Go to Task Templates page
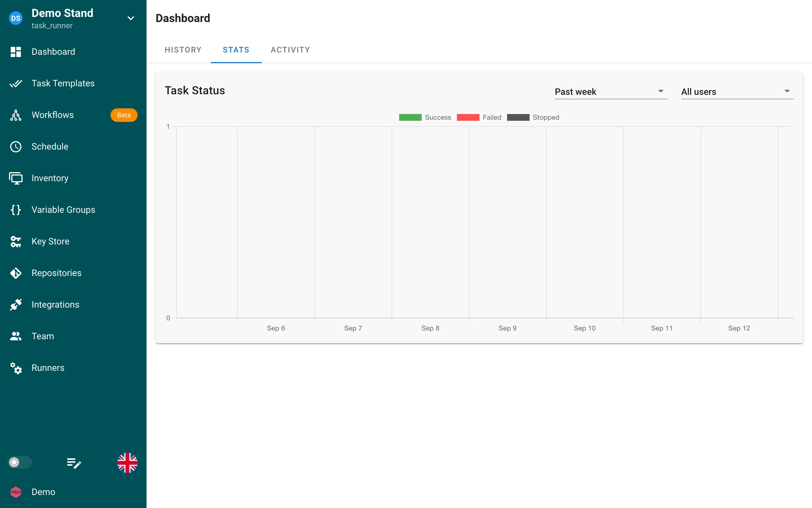 73,83
